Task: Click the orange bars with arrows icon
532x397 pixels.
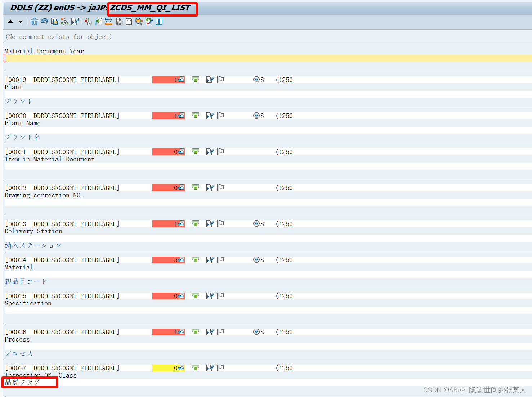Action: tap(108, 22)
